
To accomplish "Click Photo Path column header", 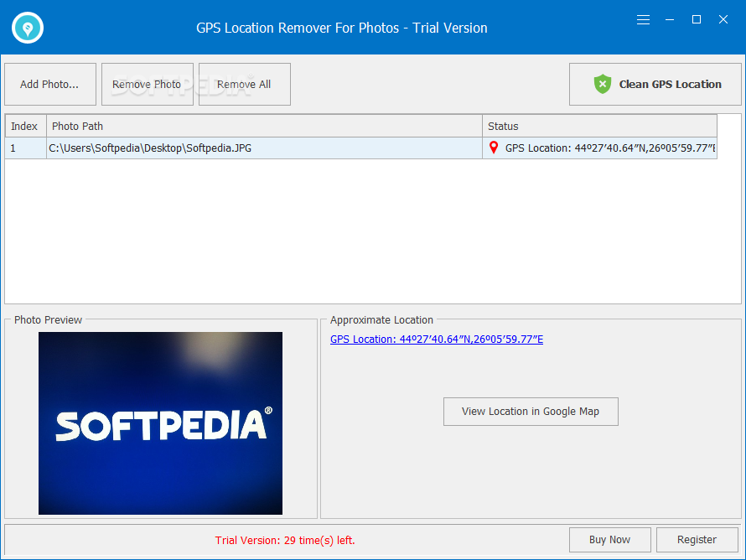I will (265, 126).
